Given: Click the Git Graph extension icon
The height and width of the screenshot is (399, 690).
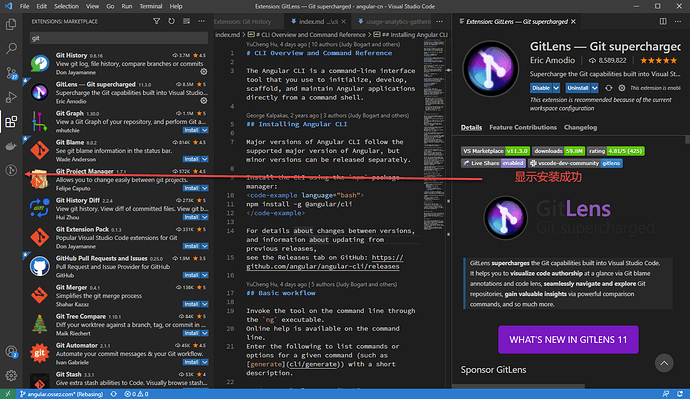Looking at the screenshot, I should 40,121.
